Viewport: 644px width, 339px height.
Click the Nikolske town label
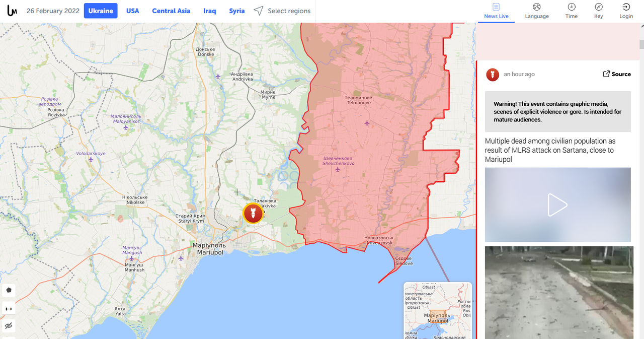click(135, 200)
